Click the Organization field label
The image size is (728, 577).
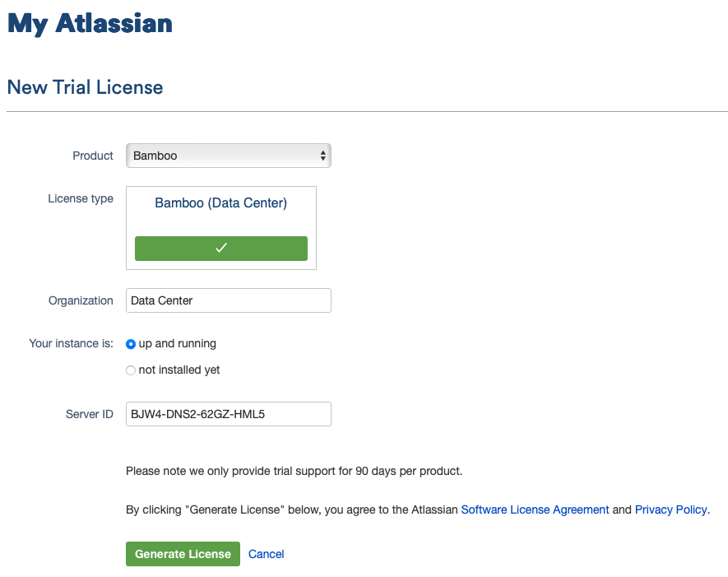pos(81,300)
